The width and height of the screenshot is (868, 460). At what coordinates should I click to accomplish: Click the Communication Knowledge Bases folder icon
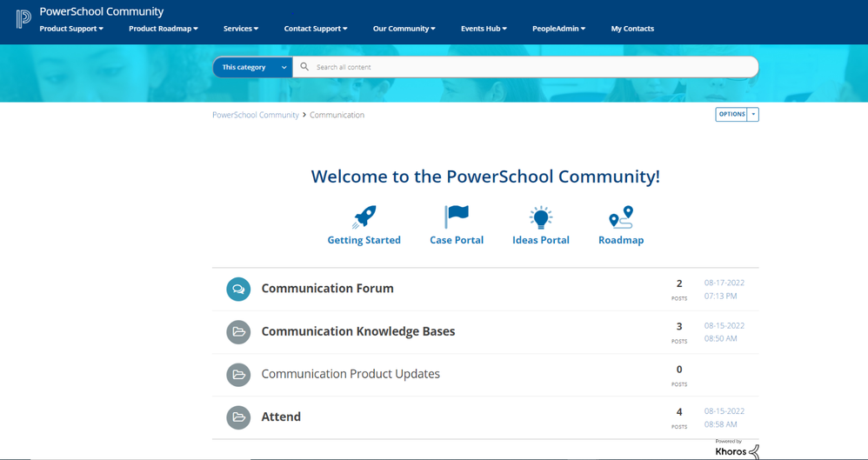[238, 331]
